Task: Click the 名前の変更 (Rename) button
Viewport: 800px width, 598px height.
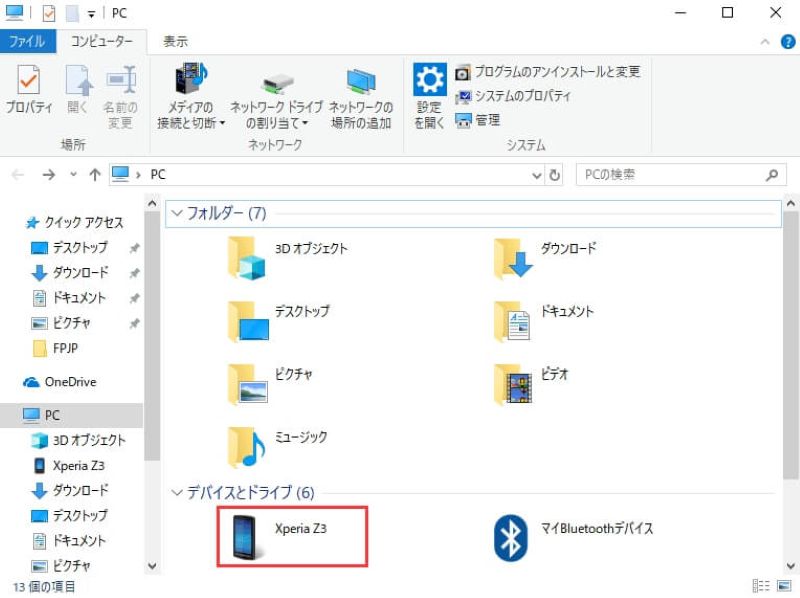Action: [121, 95]
